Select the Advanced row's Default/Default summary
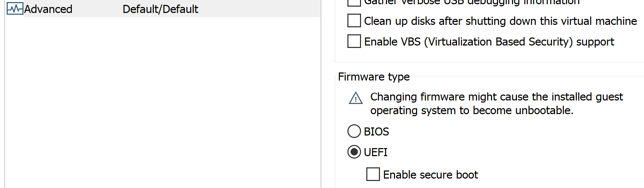 point(160,9)
